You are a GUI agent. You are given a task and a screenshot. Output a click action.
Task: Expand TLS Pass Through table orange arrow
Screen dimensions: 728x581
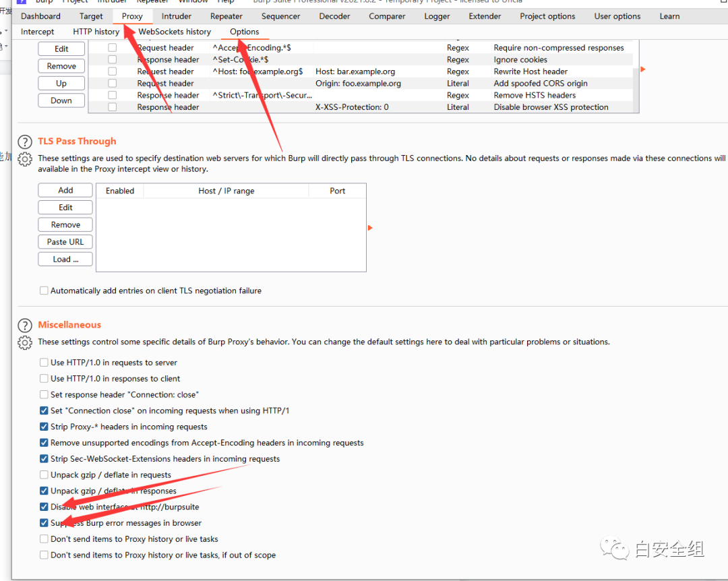(370, 228)
